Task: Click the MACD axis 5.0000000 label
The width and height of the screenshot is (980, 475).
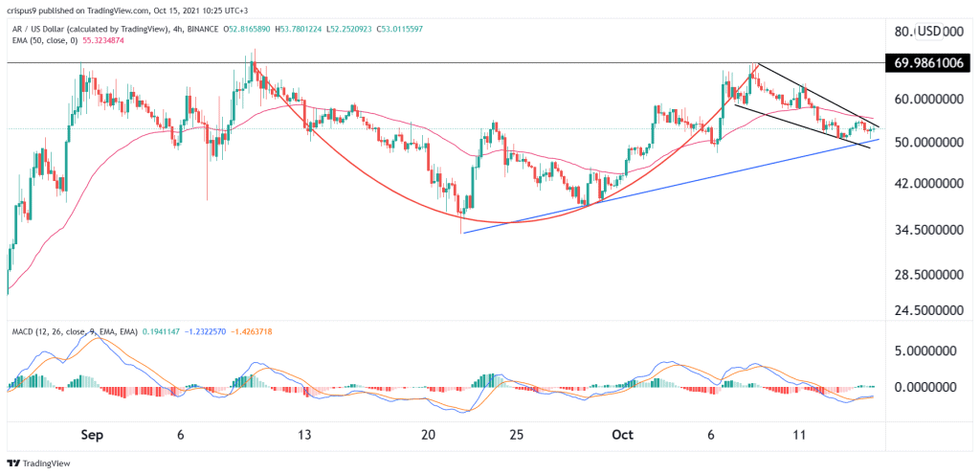Action: [926, 351]
